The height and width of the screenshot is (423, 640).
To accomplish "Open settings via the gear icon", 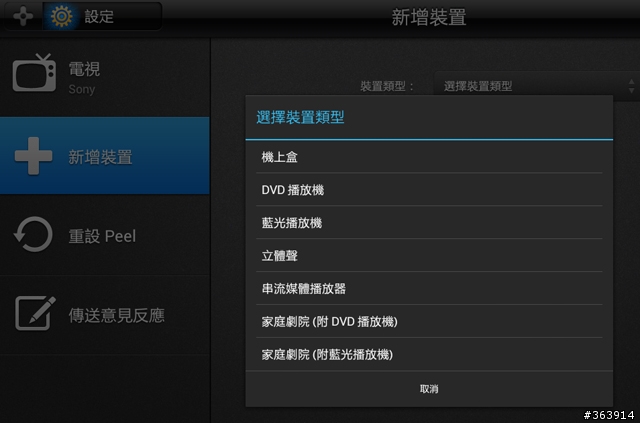I will tap(61, 16).
